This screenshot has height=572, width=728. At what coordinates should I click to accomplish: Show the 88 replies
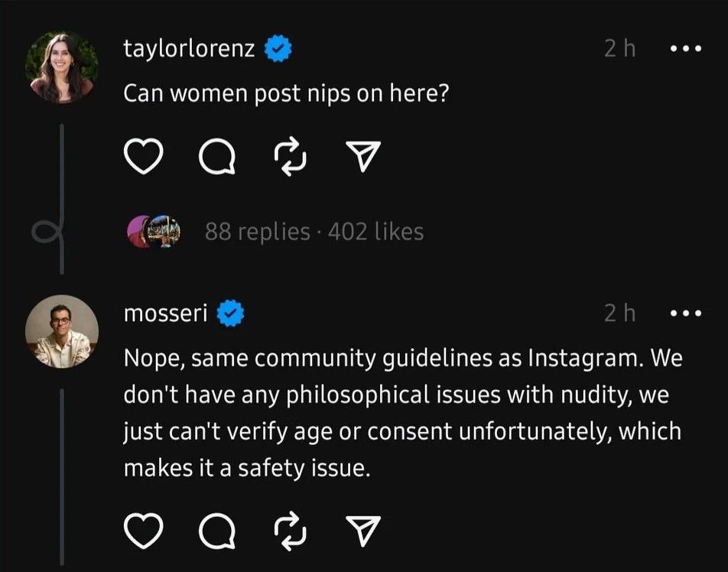257,232
